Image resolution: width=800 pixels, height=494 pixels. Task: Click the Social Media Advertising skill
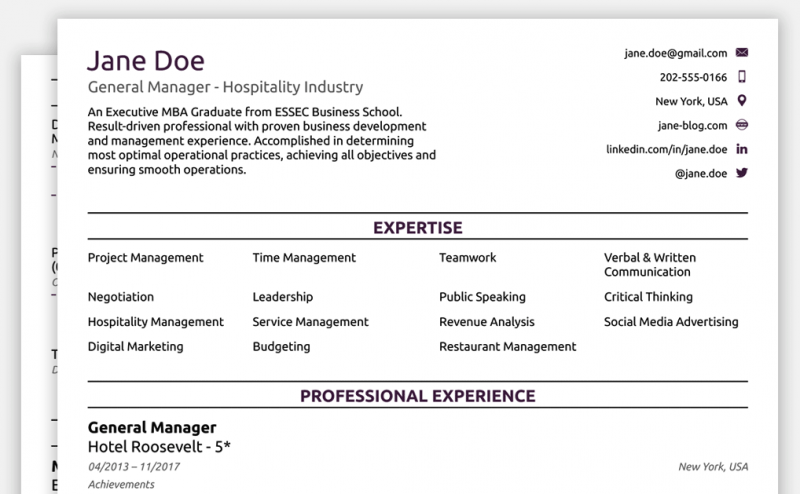point(671,322)
